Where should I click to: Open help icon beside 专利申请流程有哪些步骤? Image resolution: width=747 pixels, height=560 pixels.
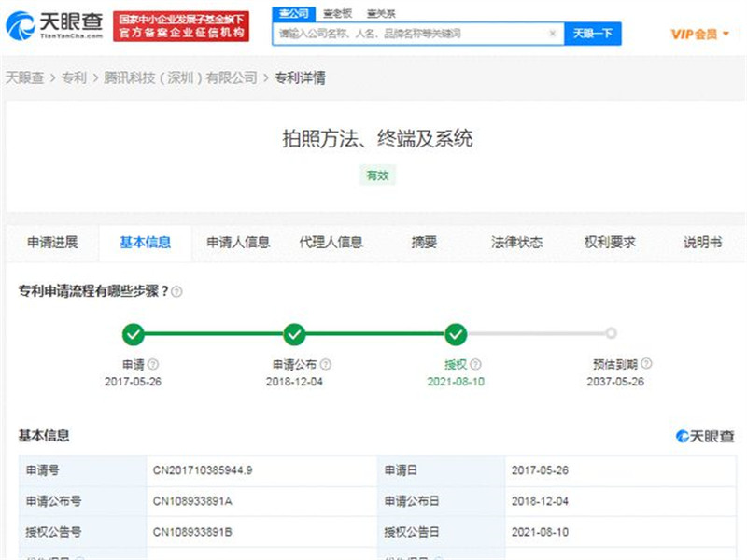coord(176,291)
